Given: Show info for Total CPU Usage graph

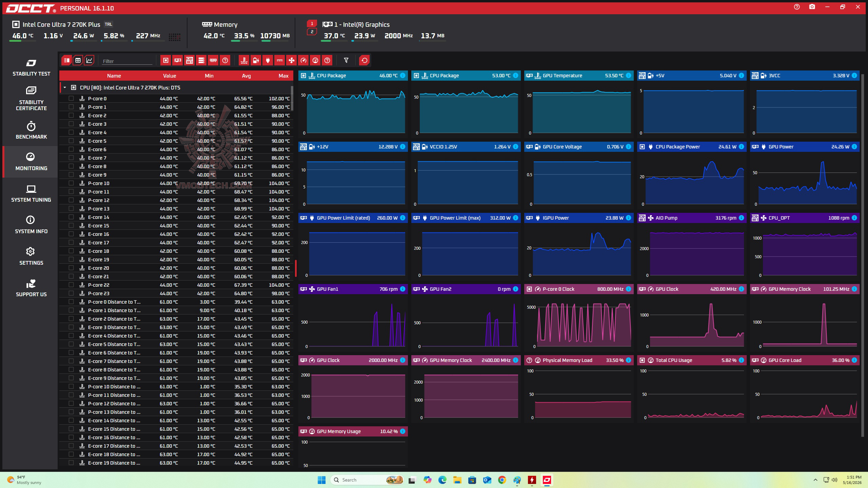Looking at the screenshot, I should [x=741, y=360].
